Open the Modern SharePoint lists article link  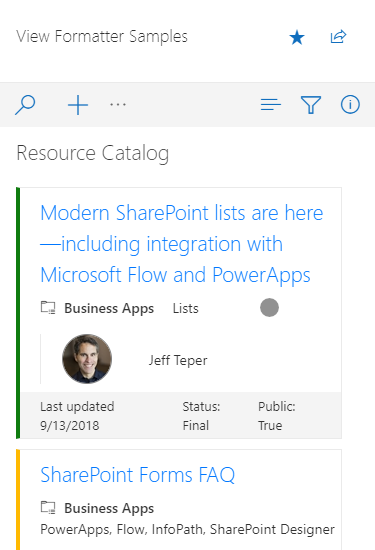click(x=182, y=244)
